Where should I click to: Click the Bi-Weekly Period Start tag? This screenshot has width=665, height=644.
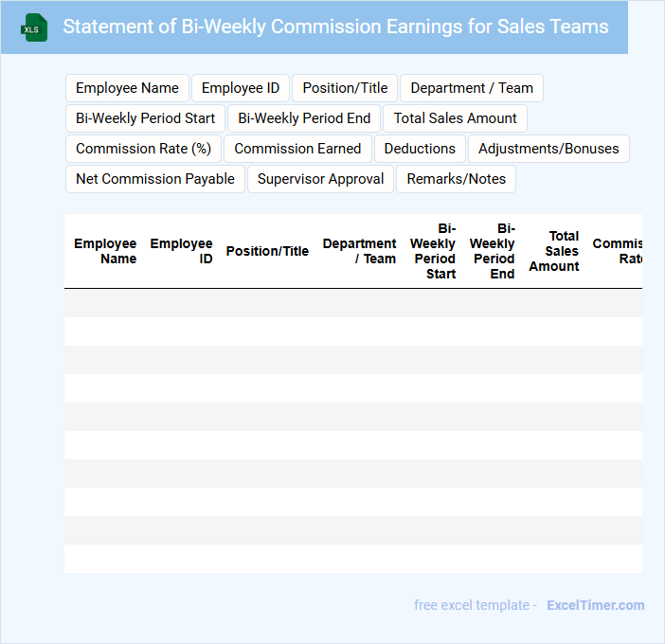click(x=146, y=118)
